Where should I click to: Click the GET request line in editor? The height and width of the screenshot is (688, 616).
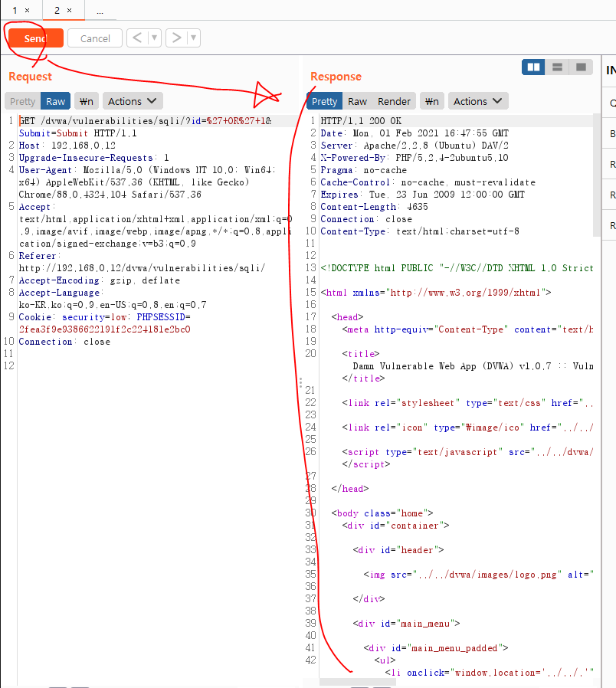click(x=146, y=120)
